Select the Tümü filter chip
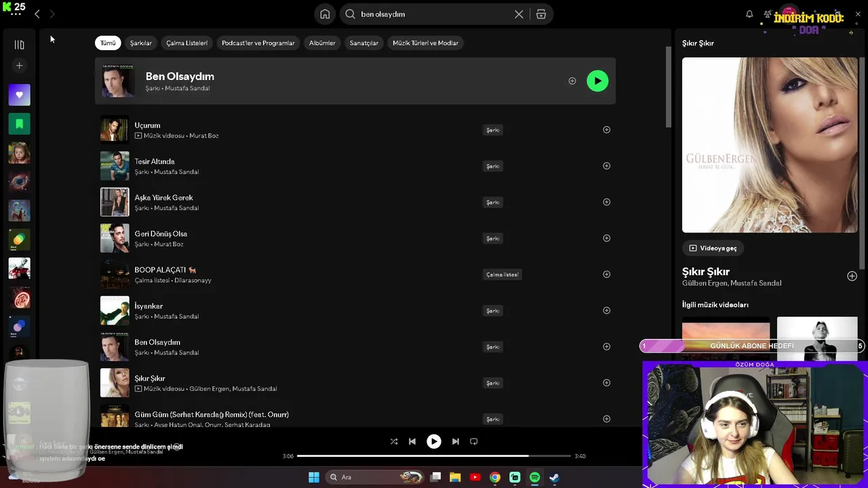 pos(108,43)
